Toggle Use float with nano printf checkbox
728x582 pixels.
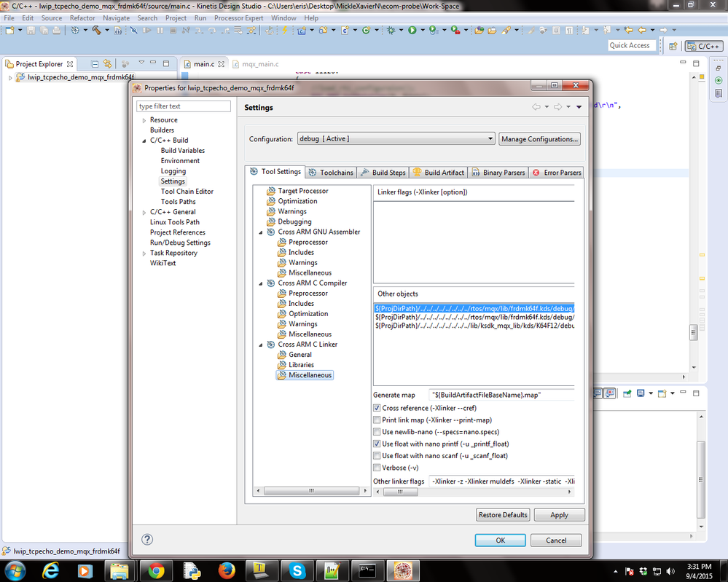click(377, 444)
